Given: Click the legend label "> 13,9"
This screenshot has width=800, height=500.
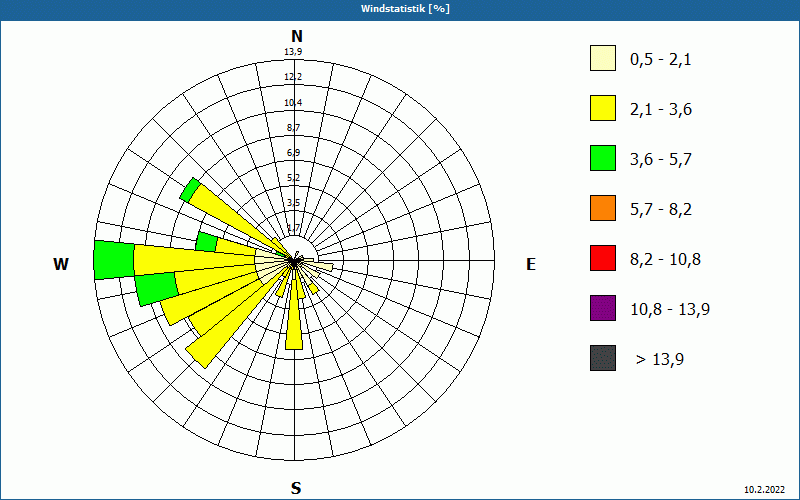Looking at the screenshot, I should [x=660, y=360].
